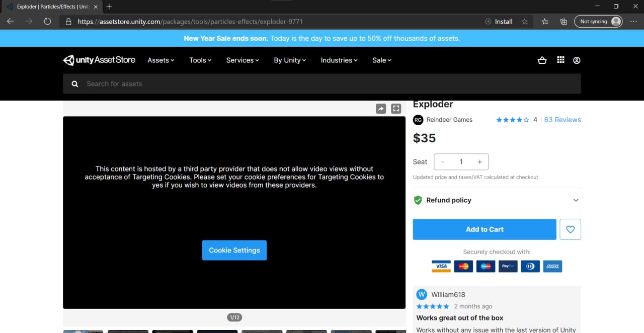Reload the page with refresh icon
The image size is (644, 333).
47,22
